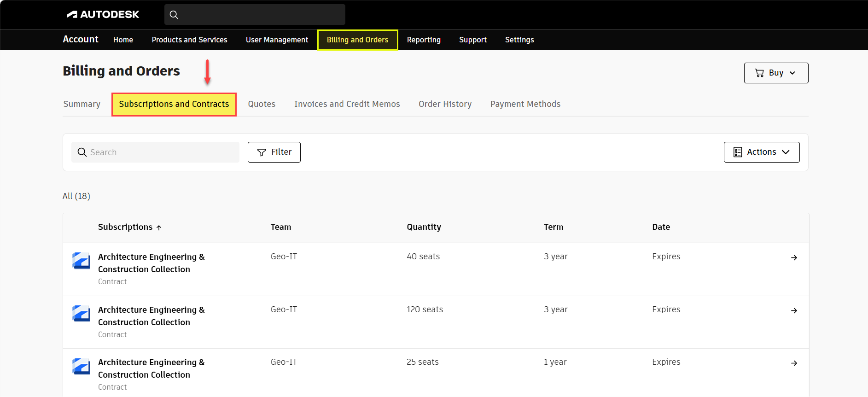
Task: Open details arrow for 40 seats row
Action: coord(794,258)
